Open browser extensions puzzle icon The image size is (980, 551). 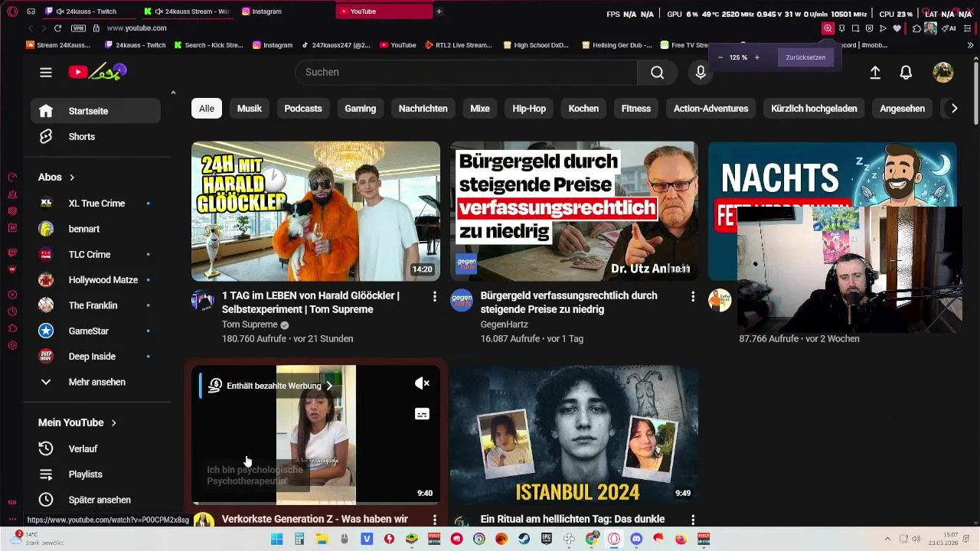click(916, 28)
